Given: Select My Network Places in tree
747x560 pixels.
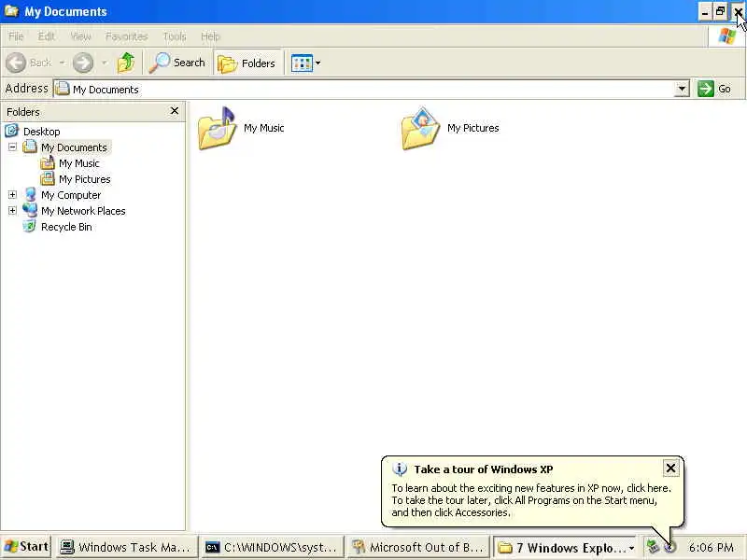Looking at the screenshot, I should tap(83, 211).
